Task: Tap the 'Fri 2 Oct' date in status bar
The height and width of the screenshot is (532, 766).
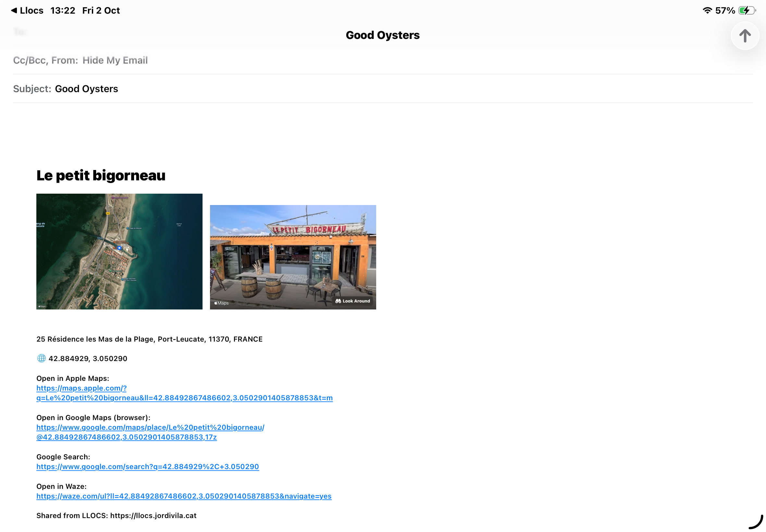Action: (x=101, y=11)
